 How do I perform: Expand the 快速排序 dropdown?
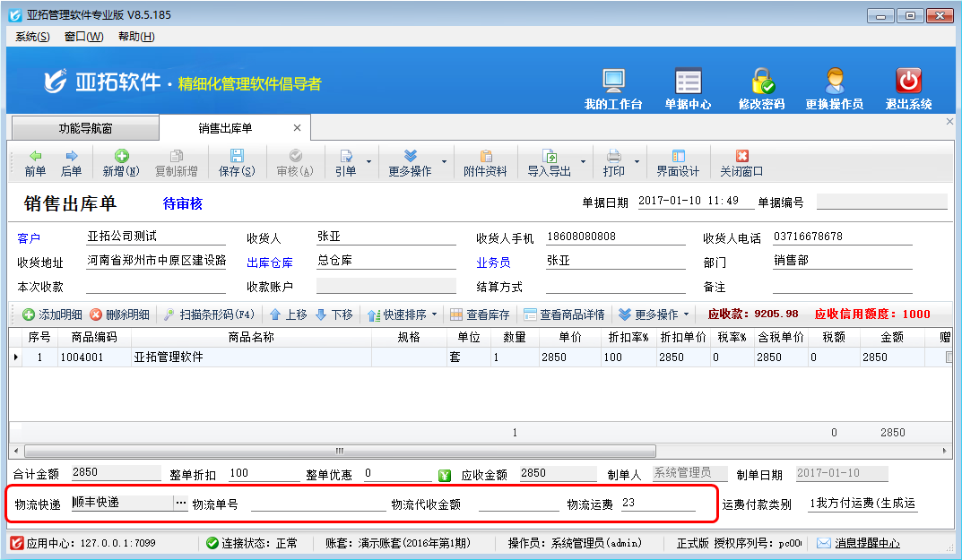[435, 314]
